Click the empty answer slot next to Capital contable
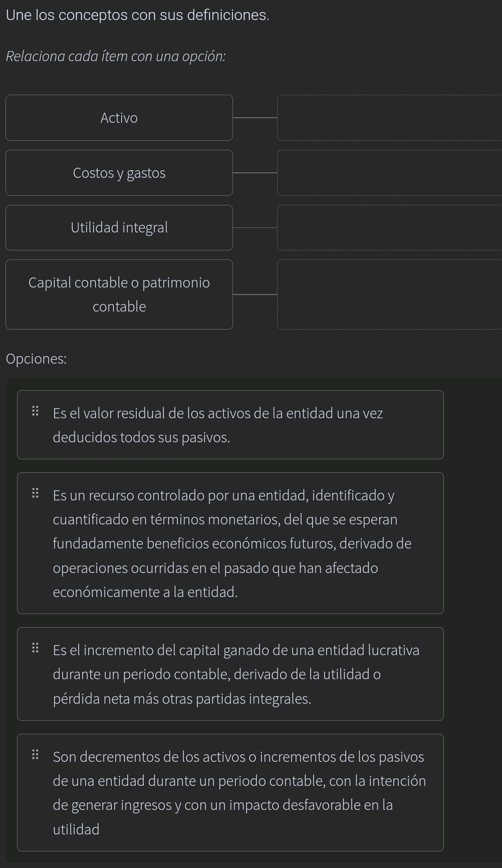The width and height of the screenshot is (502, 868). [390, 294]
